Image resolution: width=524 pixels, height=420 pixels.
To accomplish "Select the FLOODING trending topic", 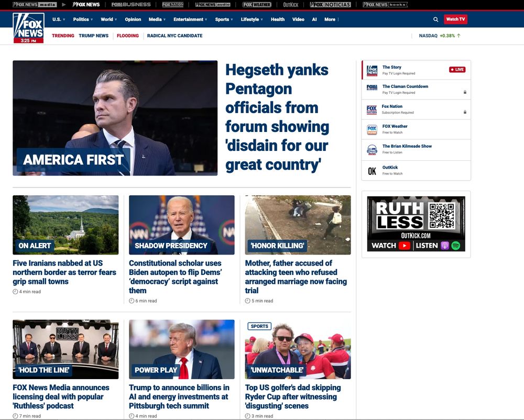I will point(128,36).
